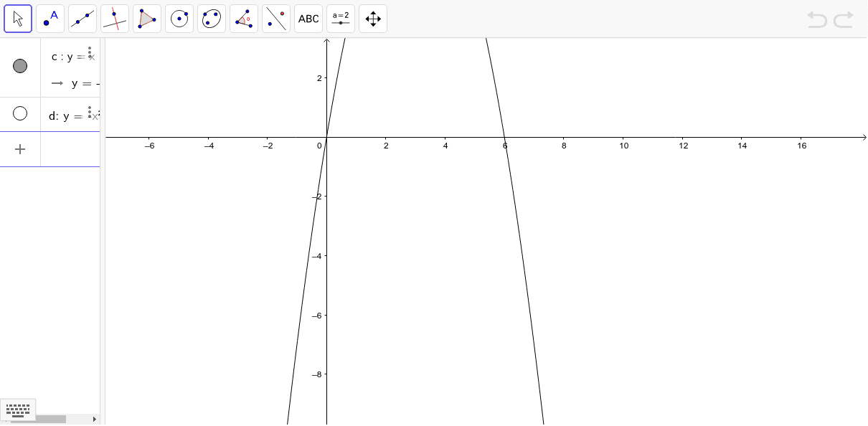Open the more-options menu for equation d
The image size is (868, 426).
[x=90, y=112]
